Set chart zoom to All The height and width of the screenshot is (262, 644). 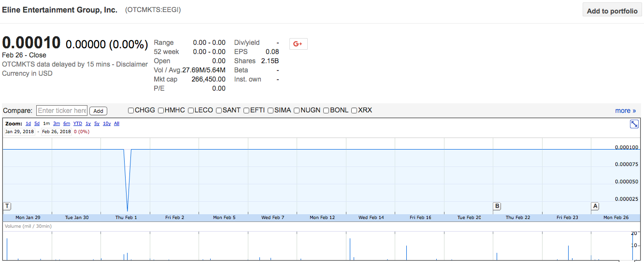tap(116, 124)
